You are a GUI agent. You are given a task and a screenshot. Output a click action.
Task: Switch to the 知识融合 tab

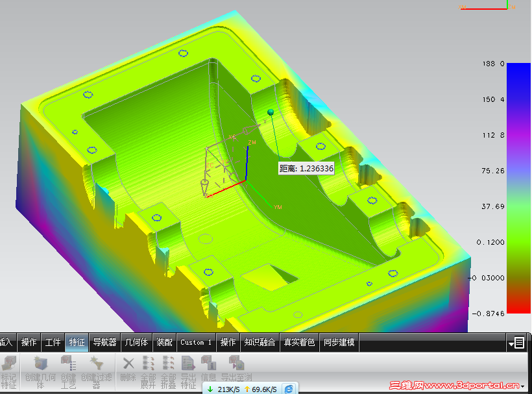(x=260, y=342)
